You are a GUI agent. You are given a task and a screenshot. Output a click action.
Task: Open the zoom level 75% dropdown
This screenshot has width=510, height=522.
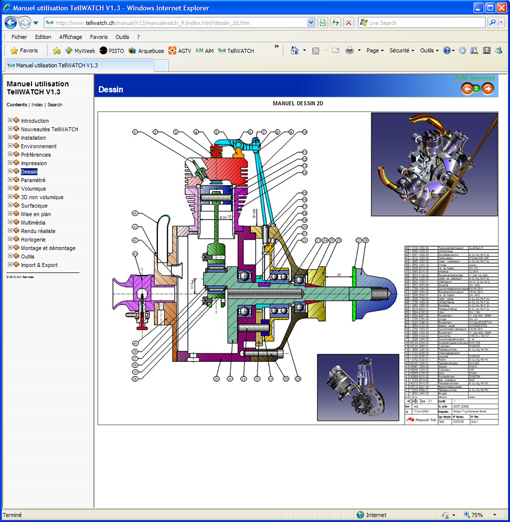(x=495, y=515)
